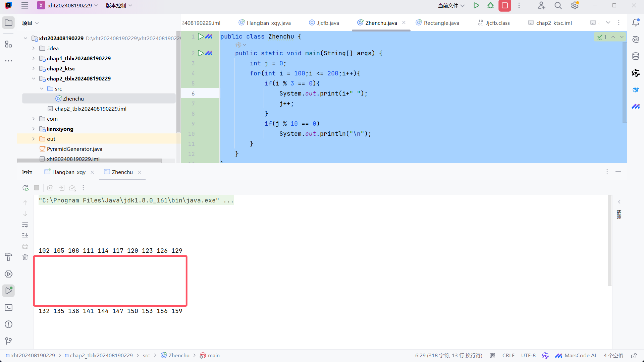
Task: Toggle scroll to end of console
Action: click(25, 235)
